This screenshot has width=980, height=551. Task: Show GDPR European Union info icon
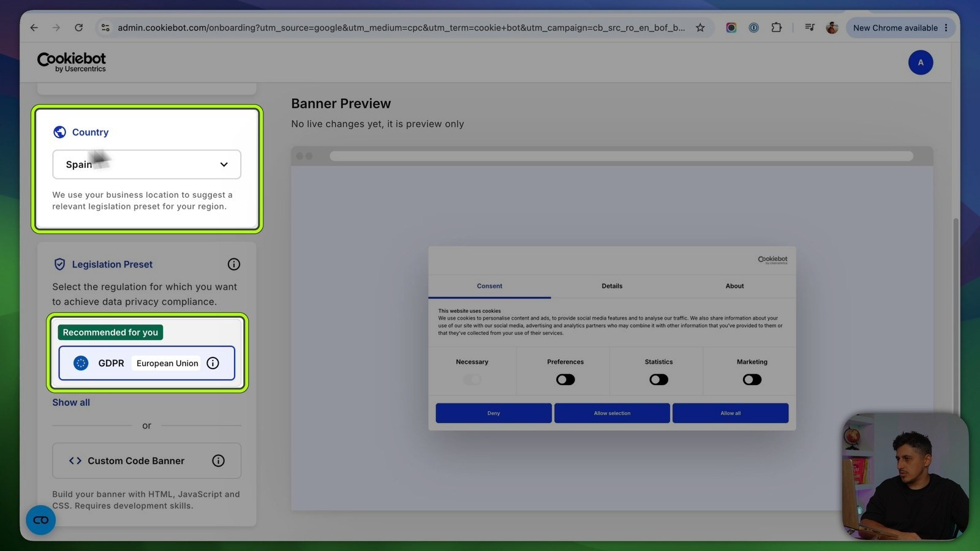(213, 363)
